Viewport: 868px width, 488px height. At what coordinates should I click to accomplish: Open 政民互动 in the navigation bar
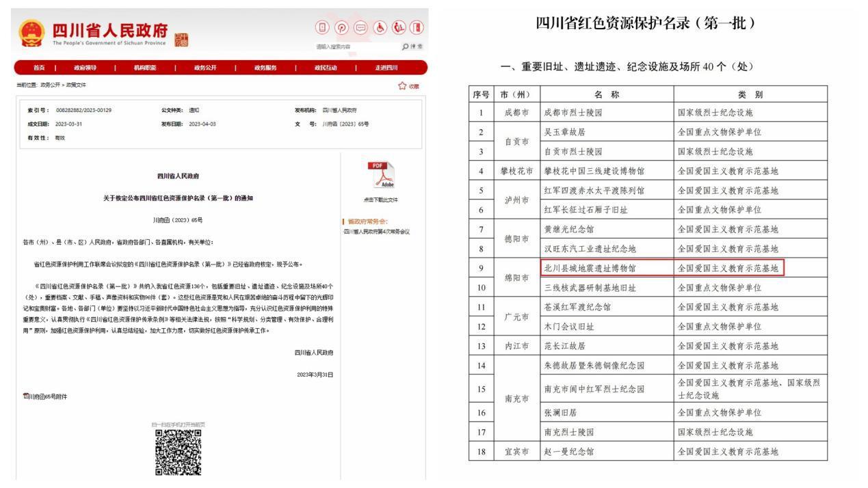point(325,67)
